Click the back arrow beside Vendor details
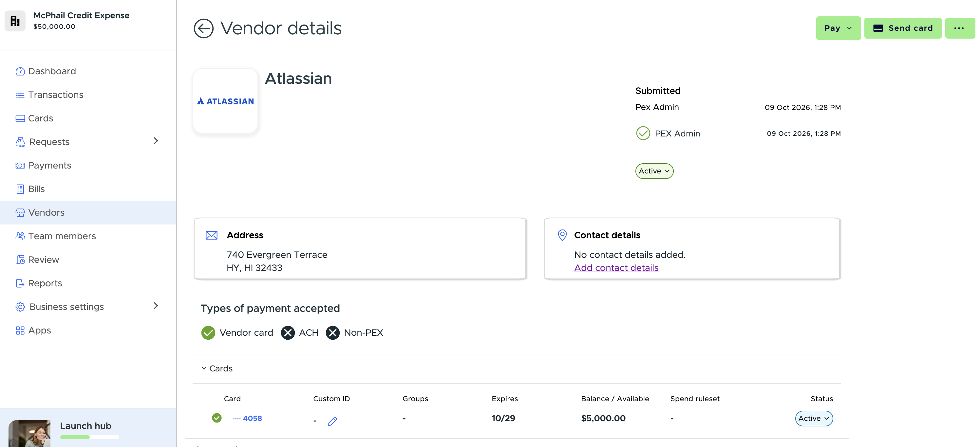This screenshot has width=980, height=447. tap(203, 28)
